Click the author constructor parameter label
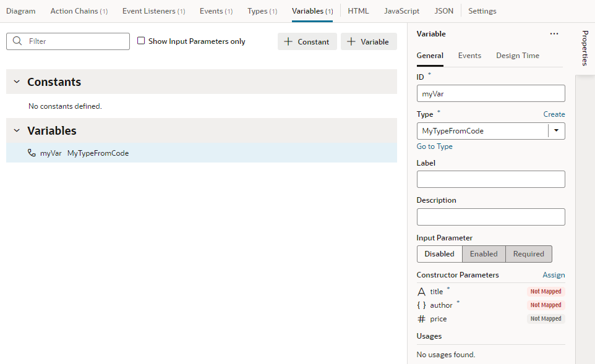Screen dimensions: 595x364 (x=441, y=305)
